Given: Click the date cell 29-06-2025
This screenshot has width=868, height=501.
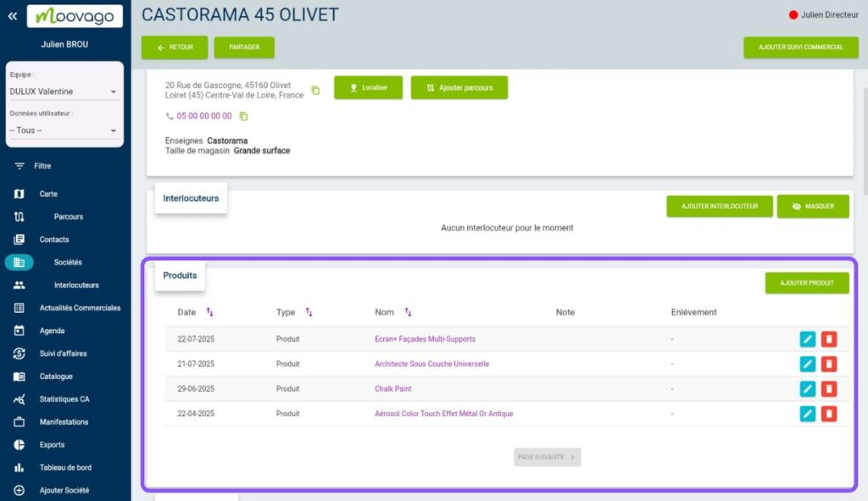Looking at the screenshot, I should click(196, 388).
